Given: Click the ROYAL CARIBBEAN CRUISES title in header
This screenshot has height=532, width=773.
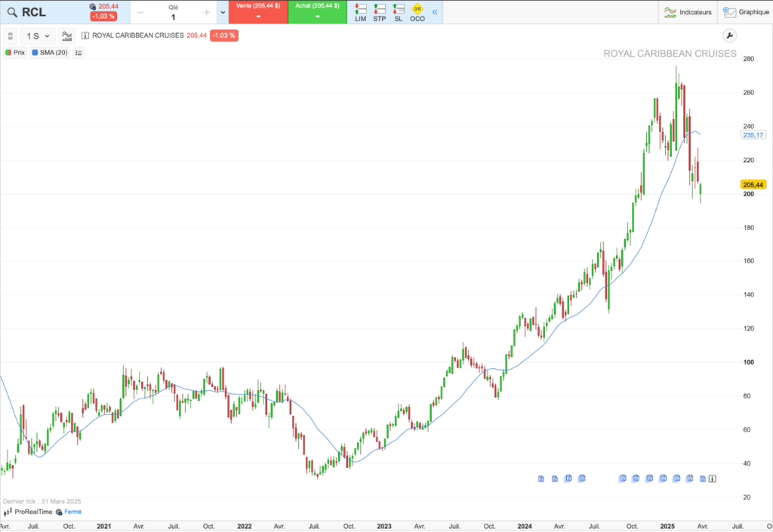Looking at the screenshot, I should [137, 35].
